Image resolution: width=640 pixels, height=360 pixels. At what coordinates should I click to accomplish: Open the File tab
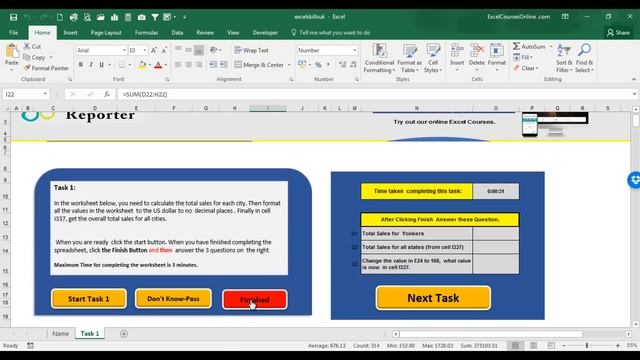point(13,33)
